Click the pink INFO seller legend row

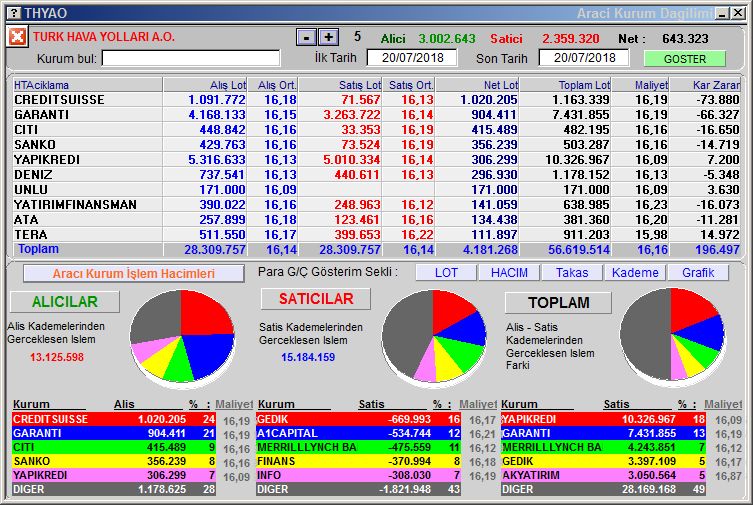pos(359,475)
